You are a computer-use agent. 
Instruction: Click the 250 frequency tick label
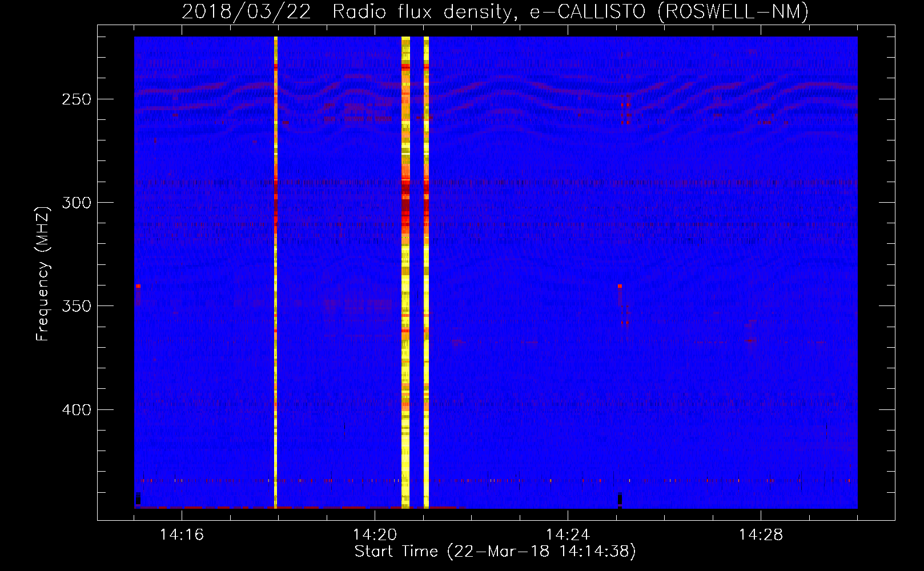(77, 99)
